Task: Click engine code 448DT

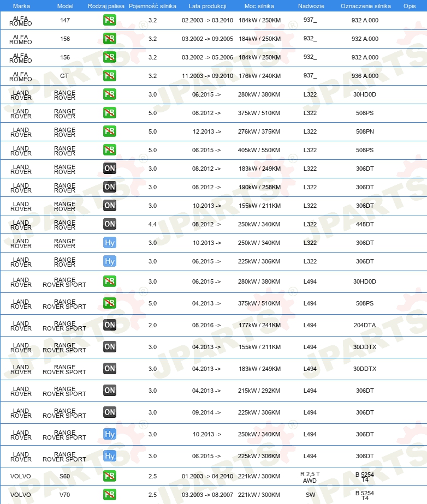Action: point(365,224)
